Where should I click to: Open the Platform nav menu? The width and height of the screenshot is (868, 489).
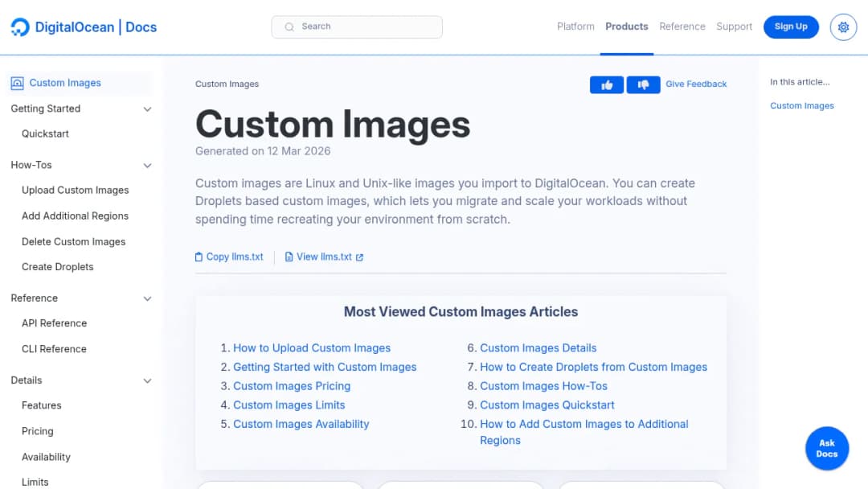coord(575,27)
